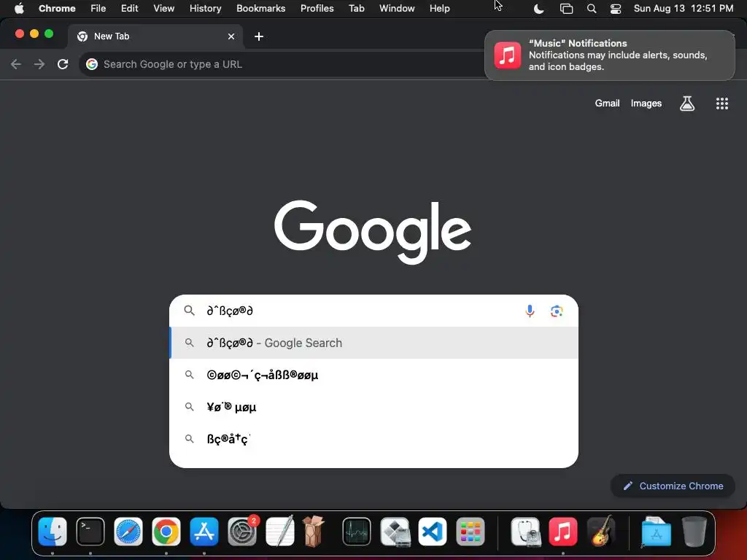Open the Help menu
The width and height of the screenshot is (747, 560).
point(439,8)
